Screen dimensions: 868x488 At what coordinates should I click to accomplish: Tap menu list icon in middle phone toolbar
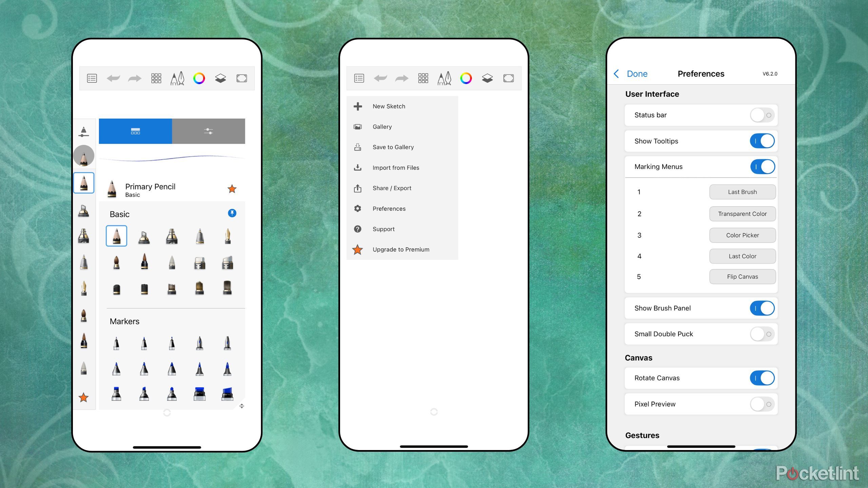[x=359, y=78]
